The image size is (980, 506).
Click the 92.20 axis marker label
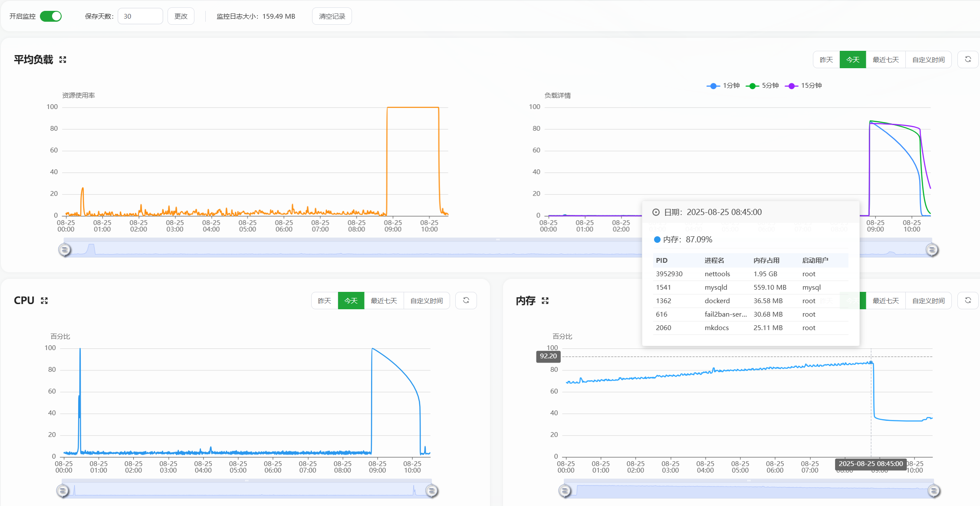click(x=548, y=356)
